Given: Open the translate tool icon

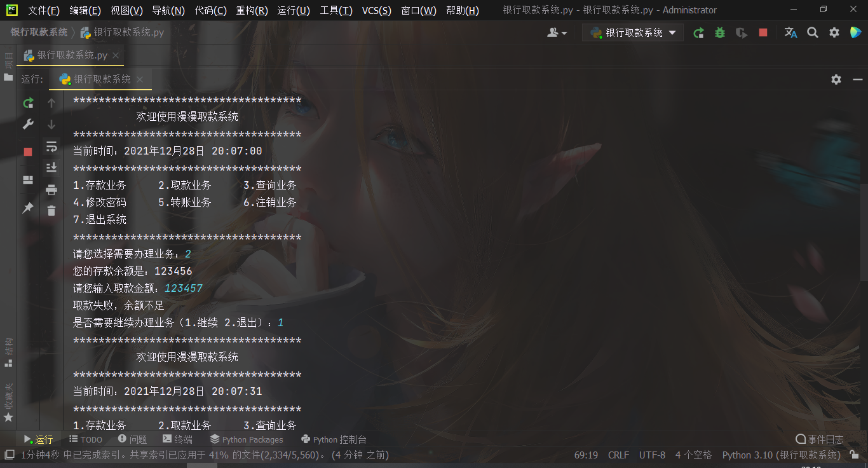Looking at the screenshot, I should pyautogui.click(x=790, y=32).
